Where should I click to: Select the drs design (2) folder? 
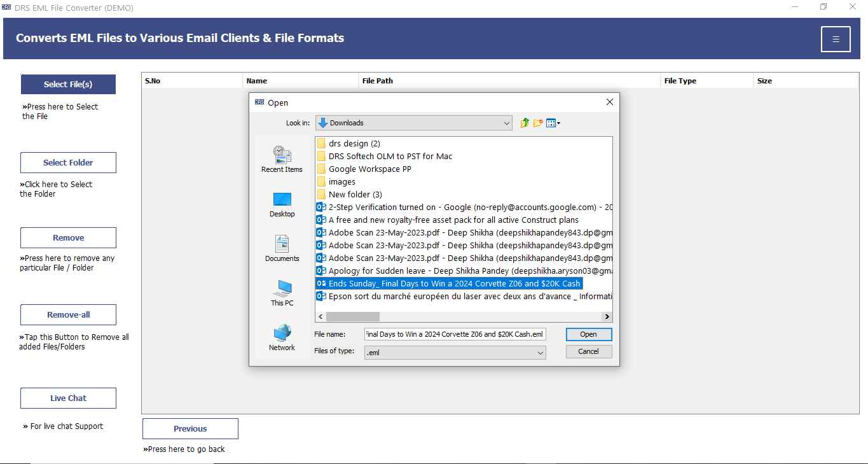[348, 143]
